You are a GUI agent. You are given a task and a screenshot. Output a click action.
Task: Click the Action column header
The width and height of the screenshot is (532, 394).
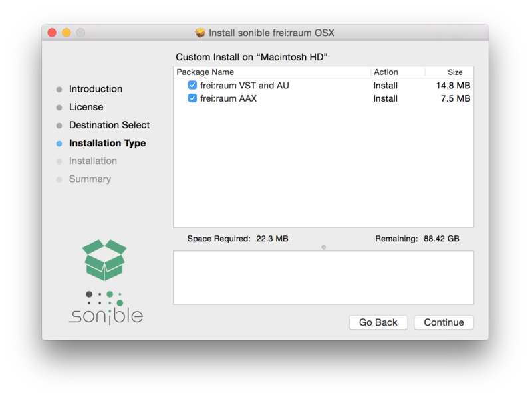pos(386,72)
